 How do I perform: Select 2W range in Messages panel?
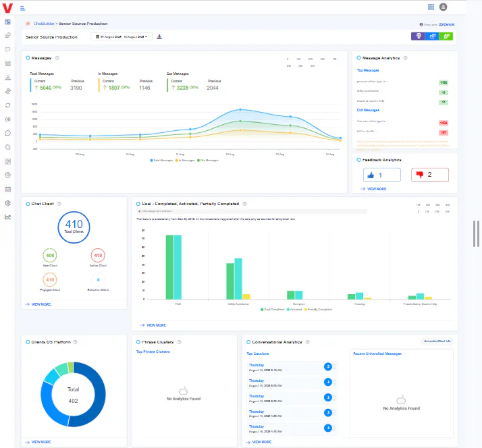(x=311, y=59)
